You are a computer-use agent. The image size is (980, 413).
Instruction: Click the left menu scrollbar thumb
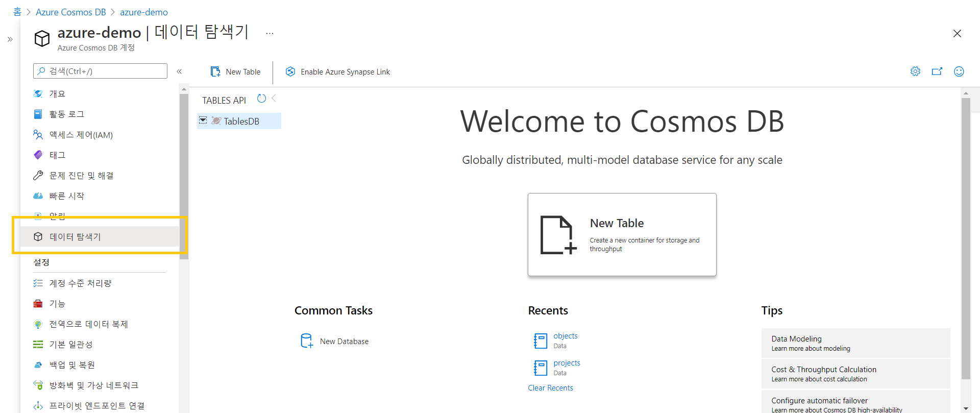pyautogui.click(x=184, y=176)
